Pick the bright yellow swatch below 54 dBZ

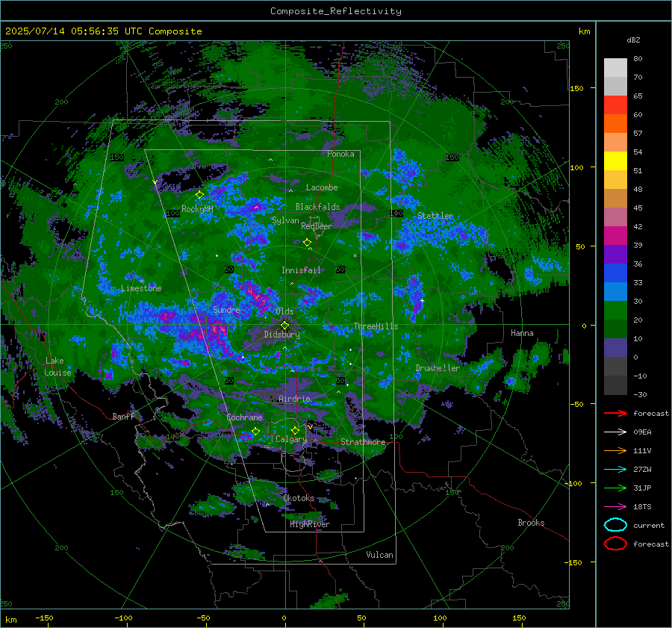point(615,161)
